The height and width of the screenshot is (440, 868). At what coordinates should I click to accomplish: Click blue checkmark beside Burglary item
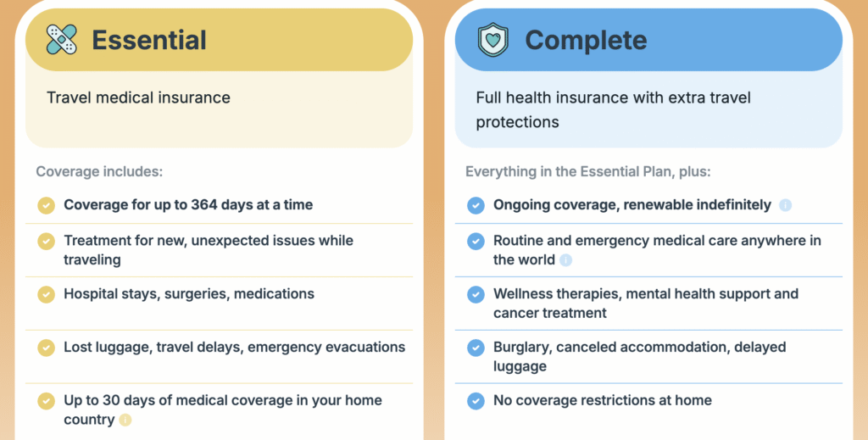(476, 348)
